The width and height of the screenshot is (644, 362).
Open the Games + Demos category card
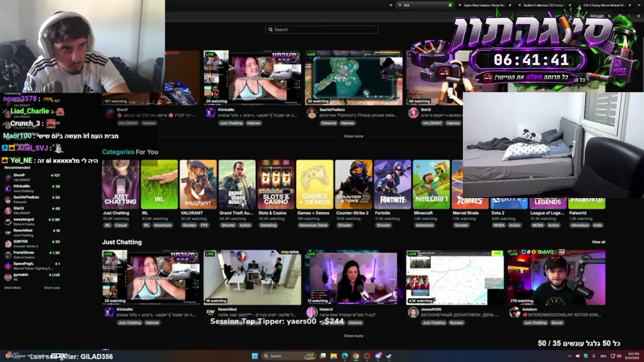[x=315, y=185]
